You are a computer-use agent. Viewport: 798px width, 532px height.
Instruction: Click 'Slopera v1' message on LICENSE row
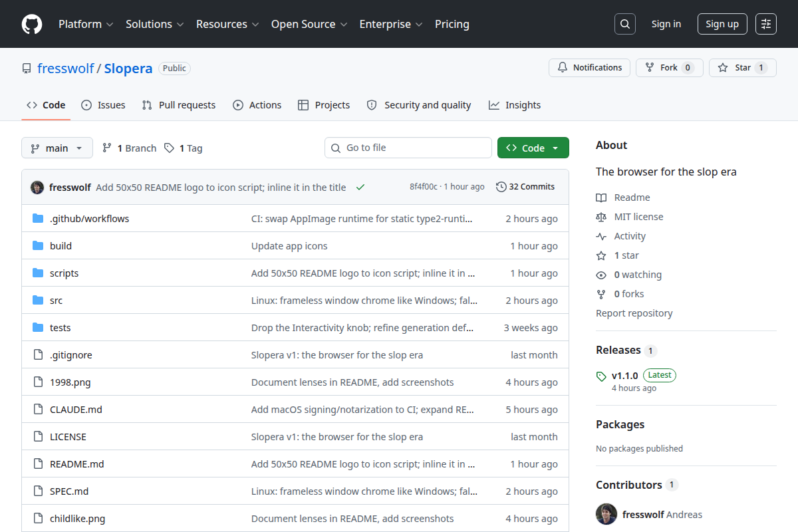tap(337, 436)
